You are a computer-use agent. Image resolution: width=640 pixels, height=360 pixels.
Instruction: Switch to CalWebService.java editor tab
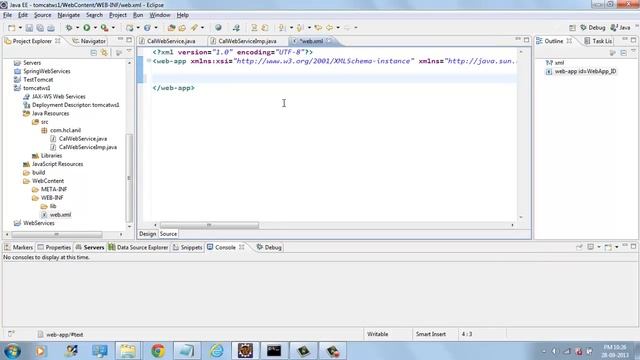pyautogui.click(x=167, y=41)
